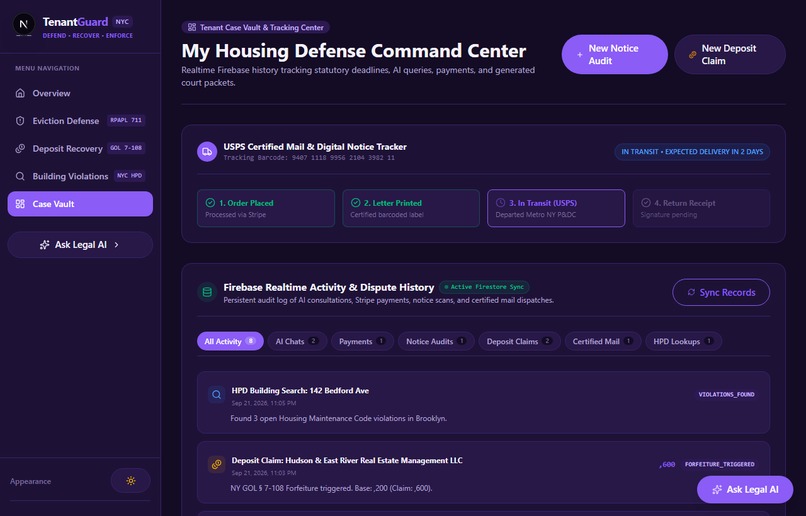
Task: Click check icon on Return Receipt step
Action: pos(646,203)
